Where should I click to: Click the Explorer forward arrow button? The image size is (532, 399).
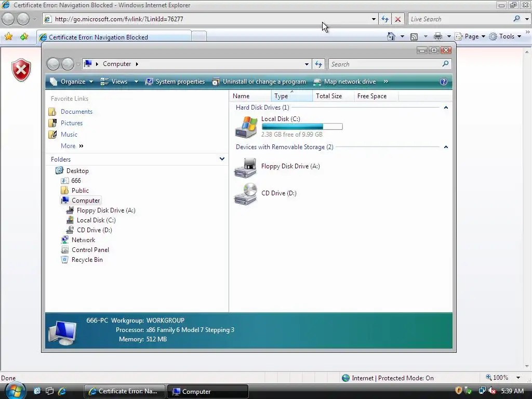coord(68,64)
